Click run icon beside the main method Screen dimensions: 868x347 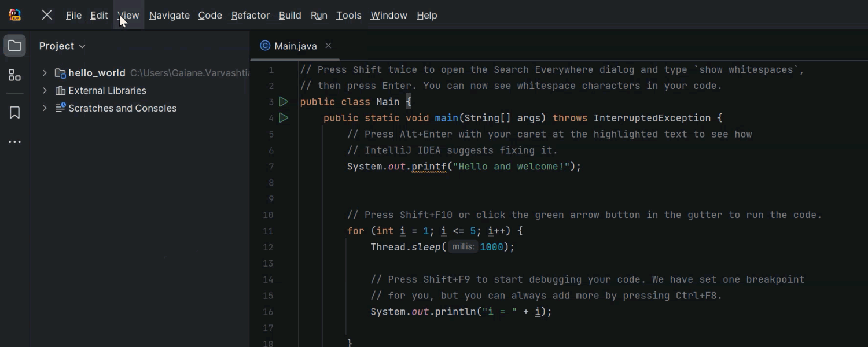click(x=283, y=117)
